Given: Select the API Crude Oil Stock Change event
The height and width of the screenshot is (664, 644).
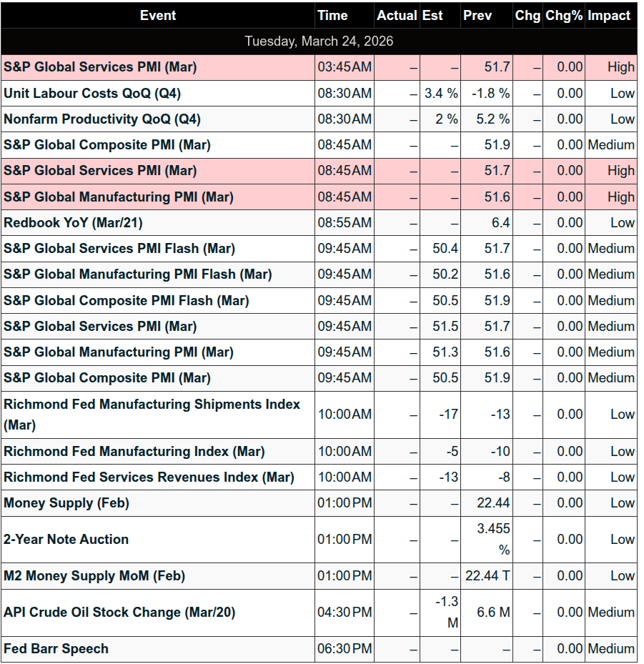Looking at the screenshot, I should (119, 613).
